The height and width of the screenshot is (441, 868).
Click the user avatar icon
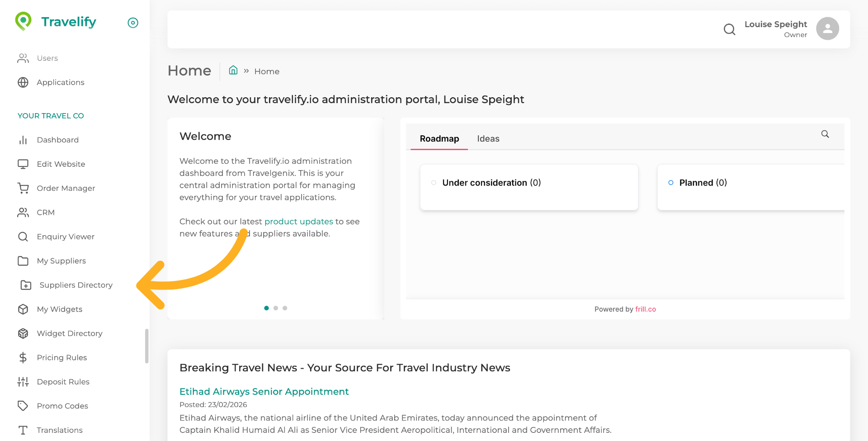pos(827,29)
